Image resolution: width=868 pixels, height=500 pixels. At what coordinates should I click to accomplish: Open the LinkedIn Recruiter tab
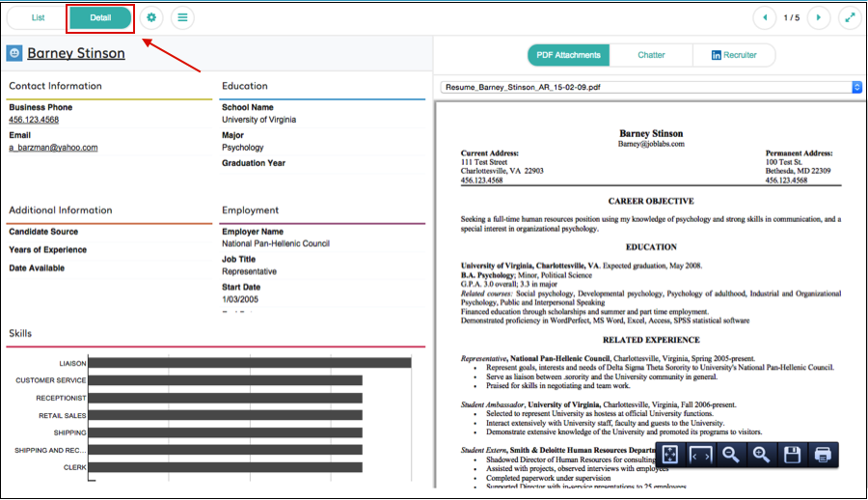(734, 55)
